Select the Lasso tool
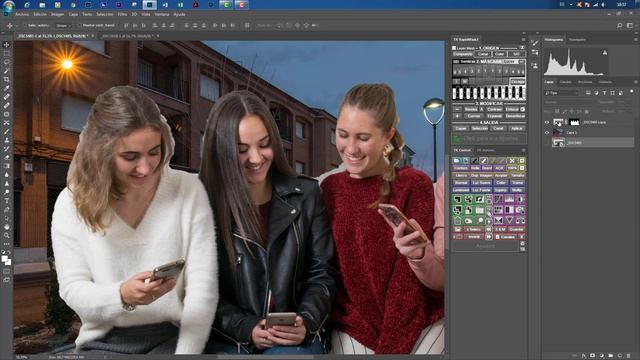Image resolution: width=640 pixels, height=360 pixels. tap(7, 62)
